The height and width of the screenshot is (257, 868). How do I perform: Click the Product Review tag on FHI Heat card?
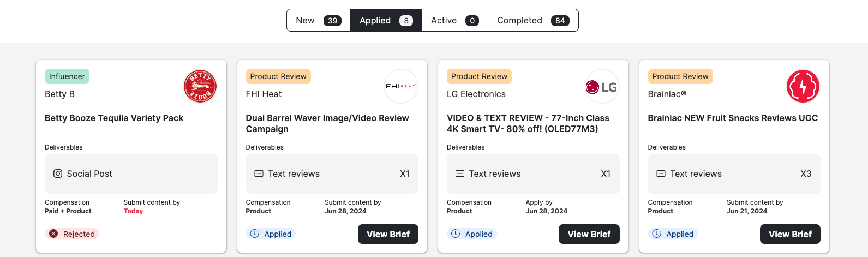coord(278,76)
